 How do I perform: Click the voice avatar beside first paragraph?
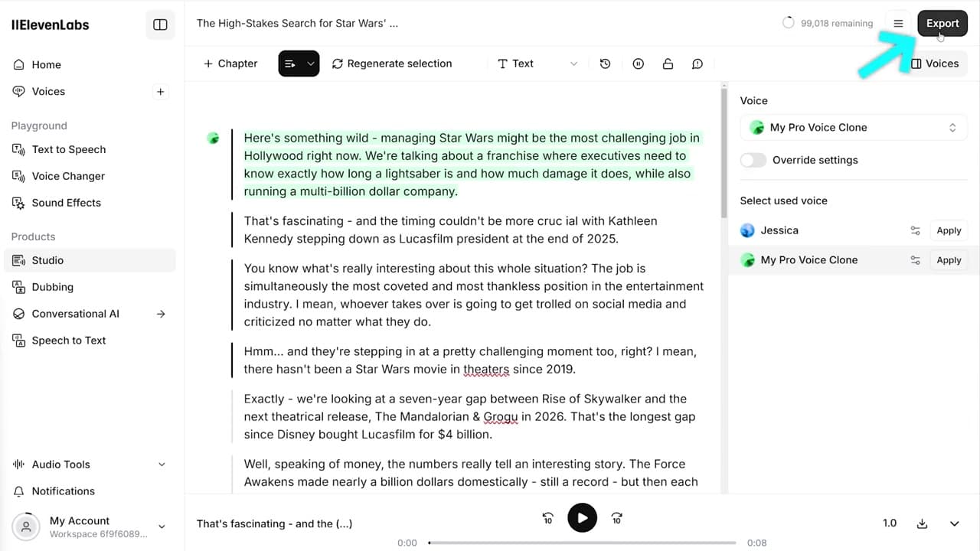[x=213, y=138]
